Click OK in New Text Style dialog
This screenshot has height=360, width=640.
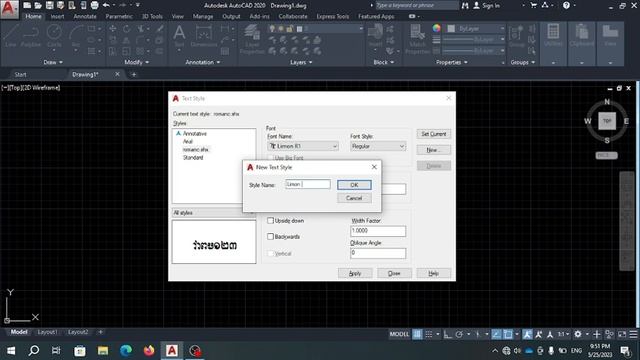pos(354,185)
